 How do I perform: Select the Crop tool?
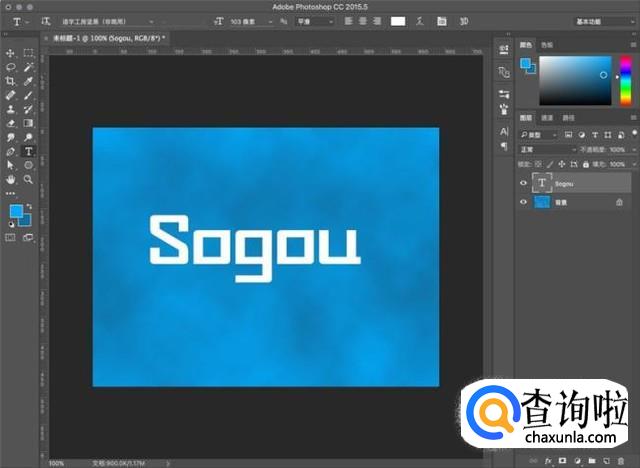pos(11,81)
